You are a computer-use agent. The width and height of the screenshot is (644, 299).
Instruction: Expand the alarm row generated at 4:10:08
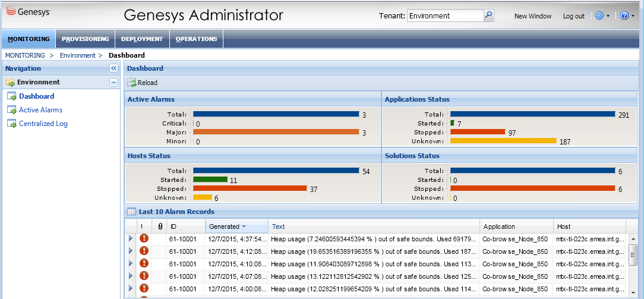(x=131, y=263)
